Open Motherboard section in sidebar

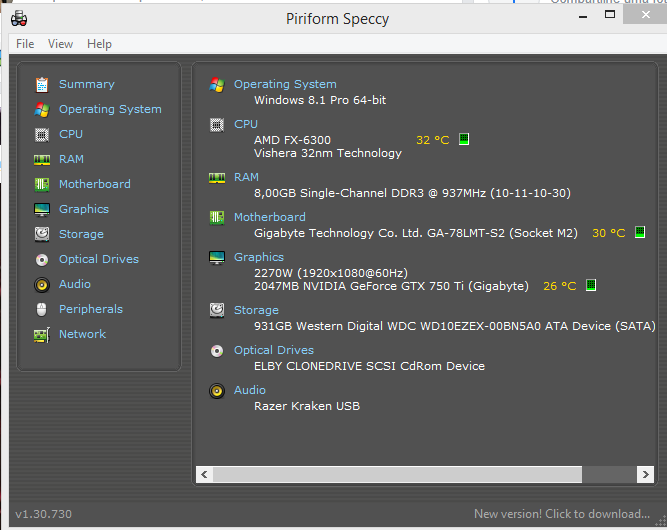click(x=94, y=184)
